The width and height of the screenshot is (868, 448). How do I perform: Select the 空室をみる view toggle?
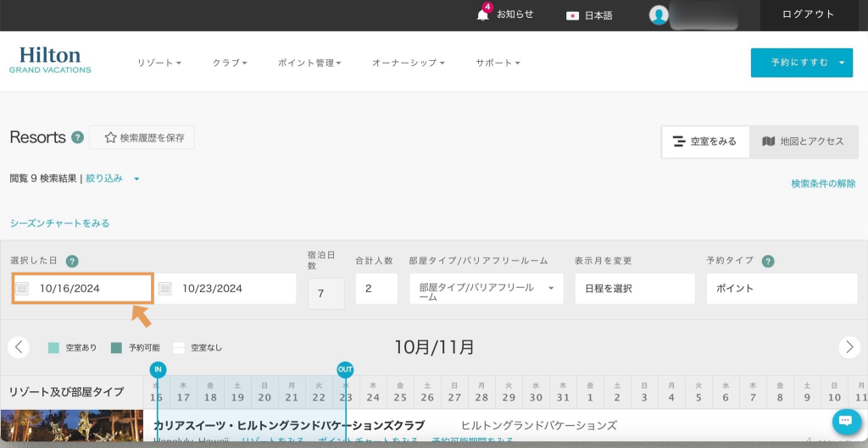coord(705,141)
